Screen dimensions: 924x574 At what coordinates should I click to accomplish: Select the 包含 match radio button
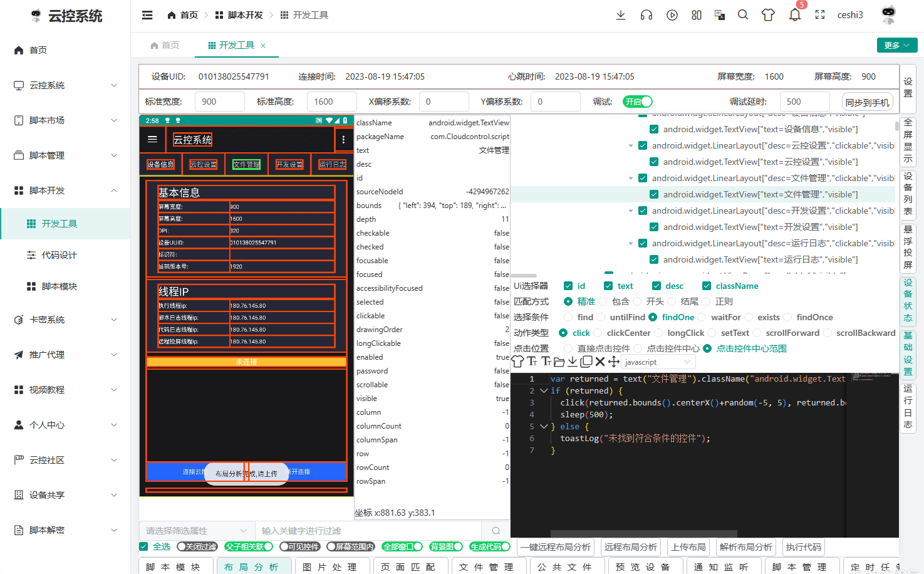(x=603, y=301)
